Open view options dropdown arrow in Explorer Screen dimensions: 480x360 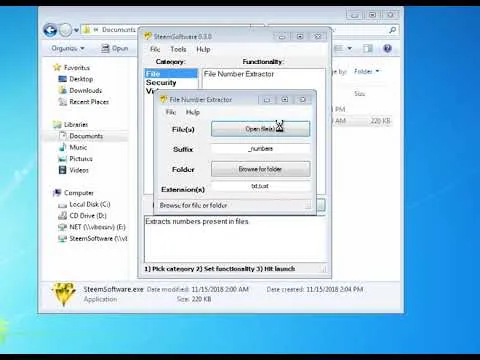[350, 49]
